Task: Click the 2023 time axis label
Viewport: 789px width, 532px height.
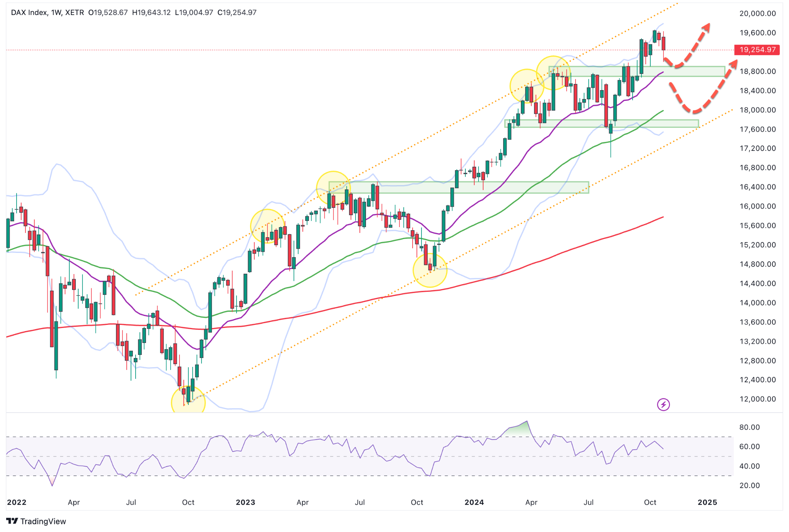Action: tap(245, 502)
